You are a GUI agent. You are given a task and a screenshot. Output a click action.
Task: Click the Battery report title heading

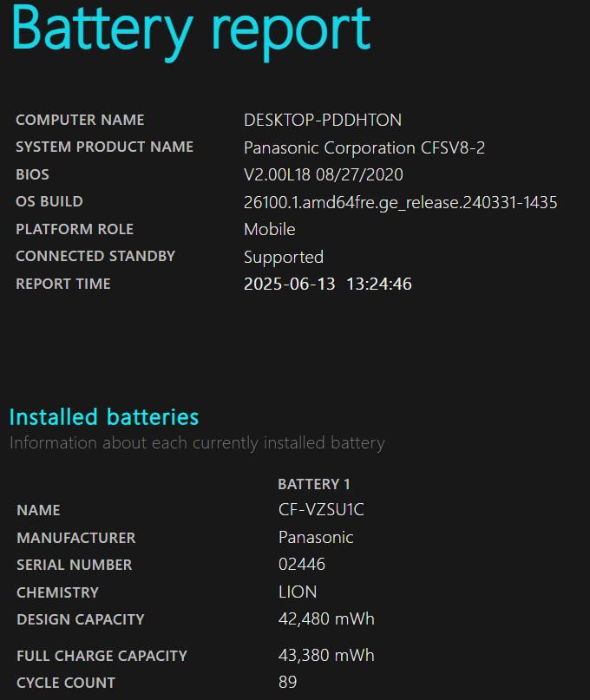pyautogui.click(x=191, y=31)
